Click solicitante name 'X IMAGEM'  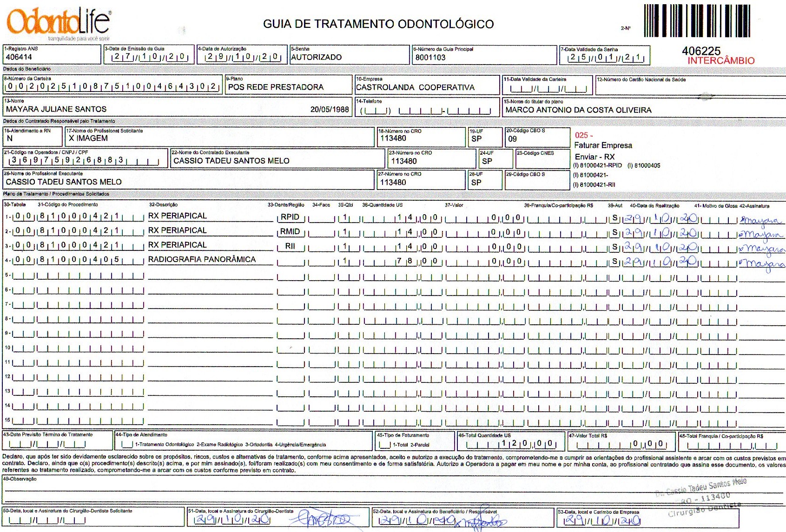(88, 138)
